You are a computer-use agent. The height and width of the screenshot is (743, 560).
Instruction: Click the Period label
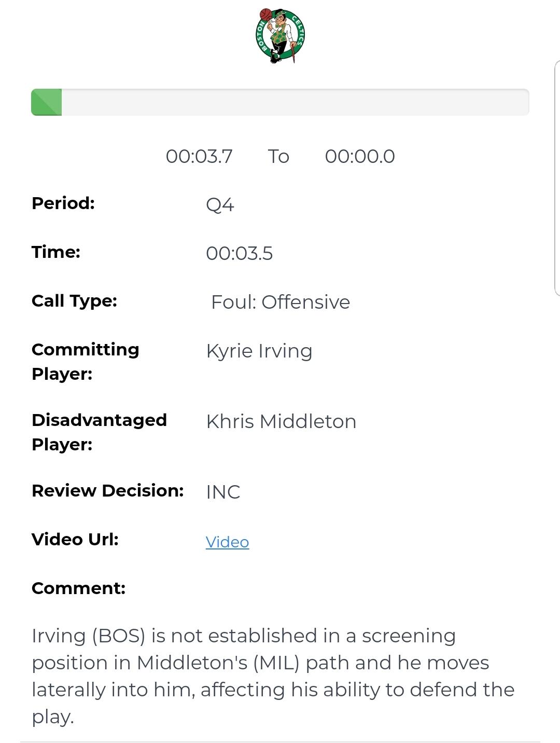63,203
